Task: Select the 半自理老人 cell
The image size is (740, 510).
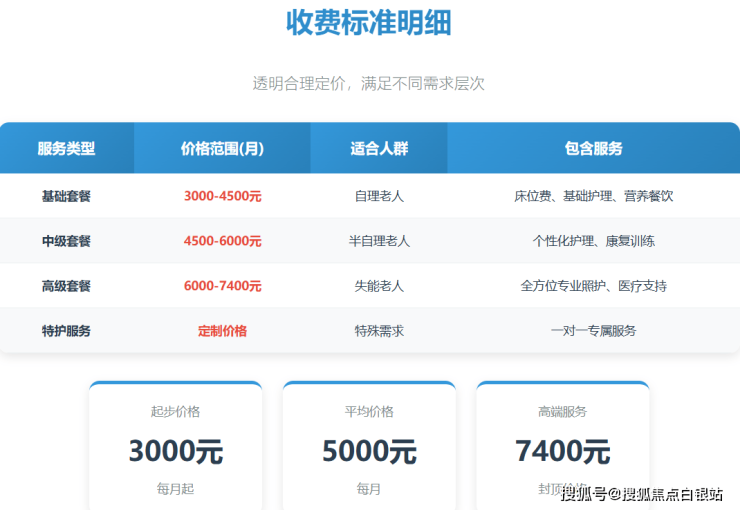Action: click(379, 241)
